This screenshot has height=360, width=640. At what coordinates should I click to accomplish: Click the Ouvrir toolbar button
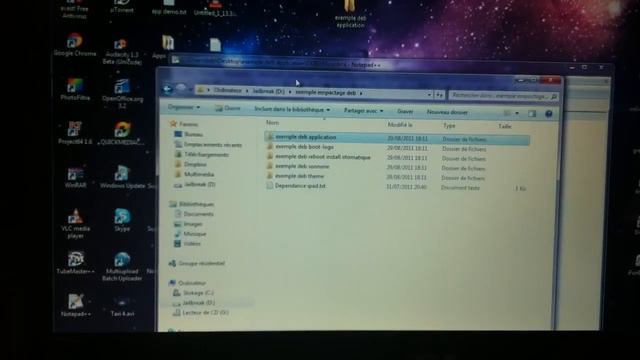pyautogui.click(x=227, y=108)
